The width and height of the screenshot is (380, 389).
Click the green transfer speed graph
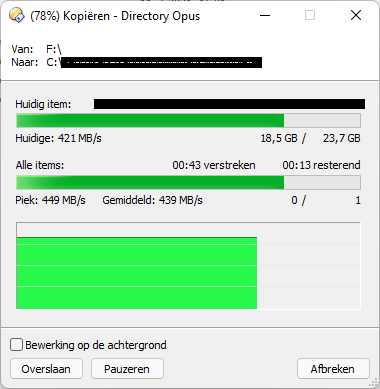pyautogui.click(x=188, y=266)
